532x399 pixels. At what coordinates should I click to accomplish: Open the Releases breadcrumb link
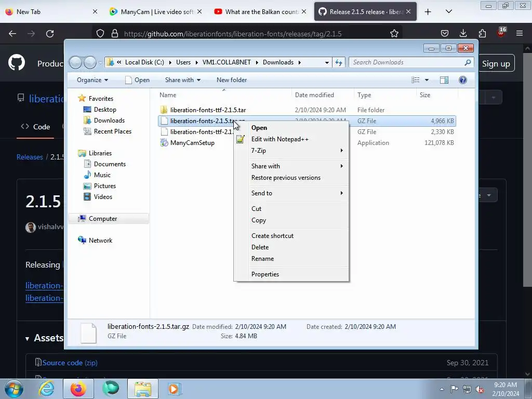[30, 157]
